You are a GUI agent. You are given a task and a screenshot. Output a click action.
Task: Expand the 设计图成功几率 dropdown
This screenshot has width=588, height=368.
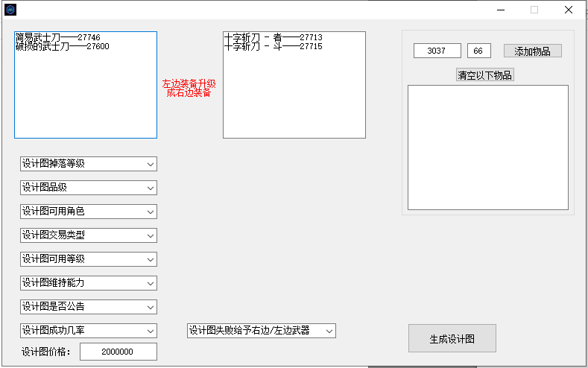(x=88, y=331)
